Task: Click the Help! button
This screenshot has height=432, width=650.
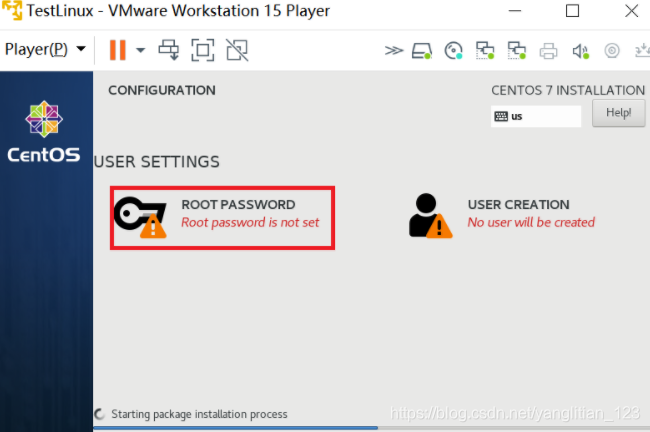Action: tap(618, 113)
